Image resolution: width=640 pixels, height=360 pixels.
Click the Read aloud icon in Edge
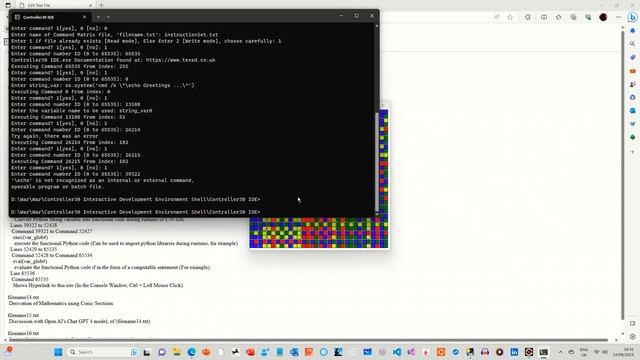(x=496, y=17)
